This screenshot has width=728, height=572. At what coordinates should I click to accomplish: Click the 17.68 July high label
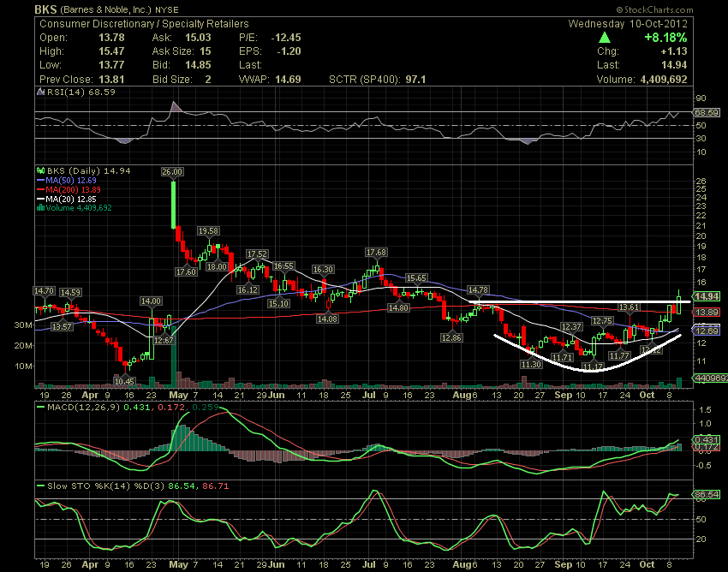376,252
